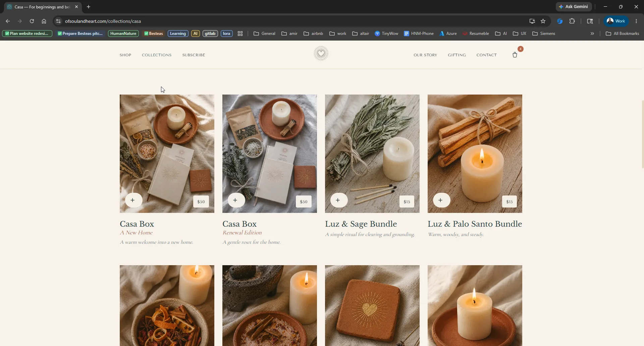Add Luz & Sage Bundle with plus button
644x346 pixels.
(338, 200)
